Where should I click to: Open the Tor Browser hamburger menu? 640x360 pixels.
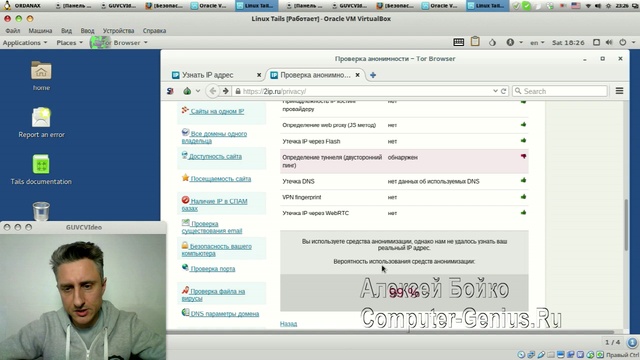click(x=619, y=91)
